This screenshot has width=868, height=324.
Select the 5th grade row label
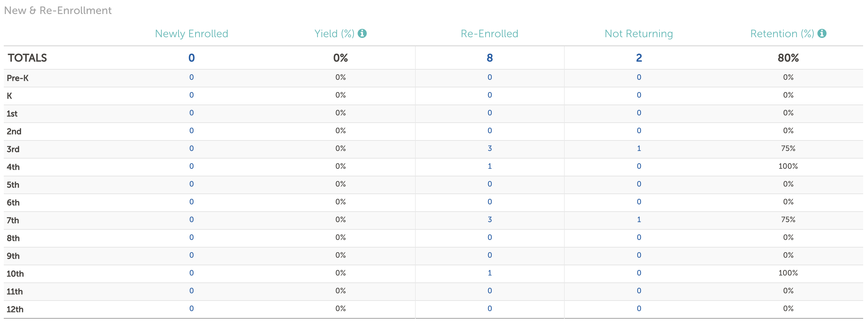[13, 185]
